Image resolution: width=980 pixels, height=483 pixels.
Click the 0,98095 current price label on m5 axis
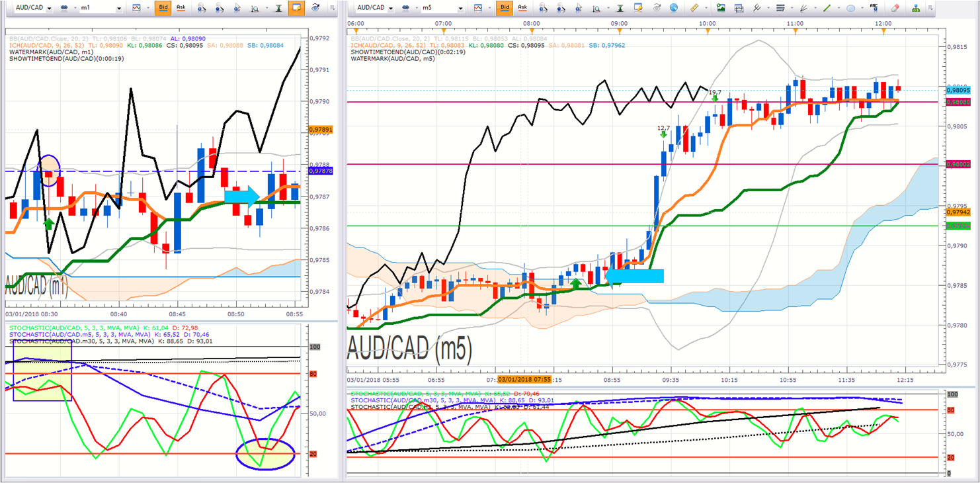pos(959,90)
